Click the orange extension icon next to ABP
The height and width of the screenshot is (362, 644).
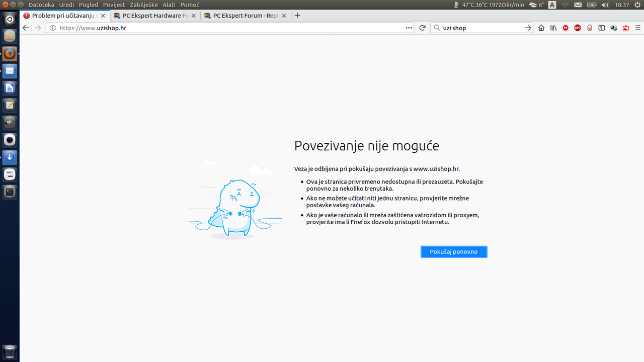coord(590,28)
